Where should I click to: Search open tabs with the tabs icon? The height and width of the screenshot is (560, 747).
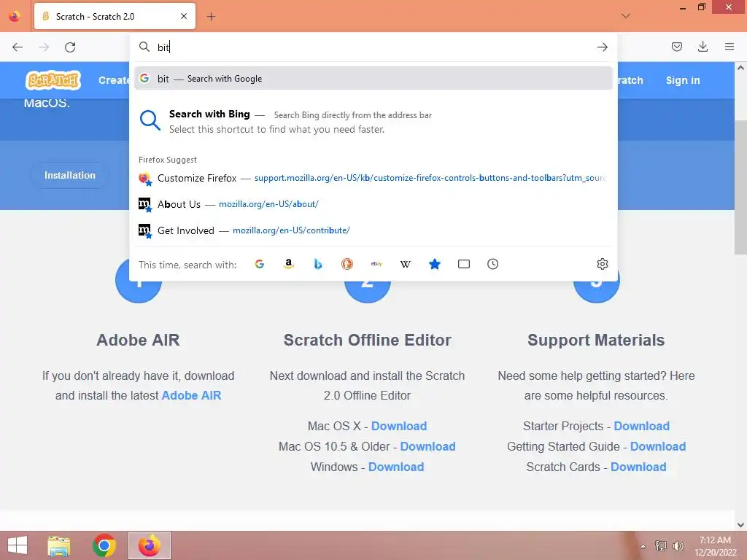tap(463, 264)
